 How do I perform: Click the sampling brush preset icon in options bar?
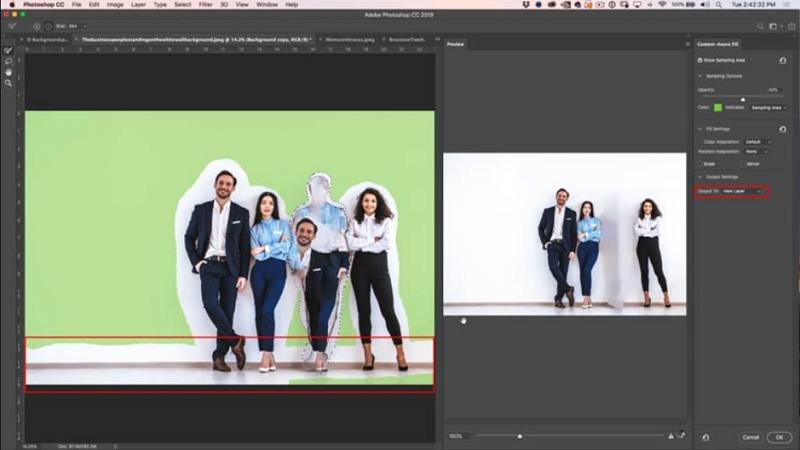click(x=12, y=26)
